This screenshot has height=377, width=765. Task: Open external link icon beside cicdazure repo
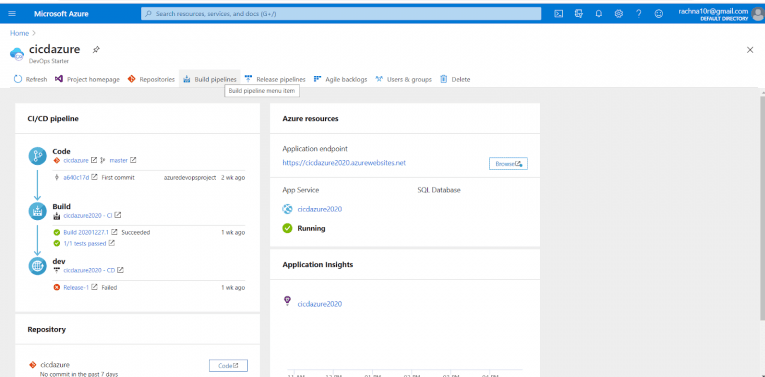[94, 160]
